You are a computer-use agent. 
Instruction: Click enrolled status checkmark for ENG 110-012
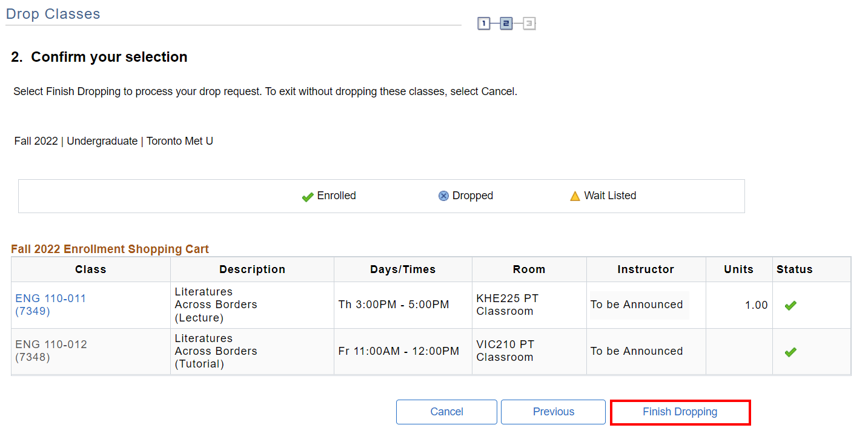coord(790,352)
